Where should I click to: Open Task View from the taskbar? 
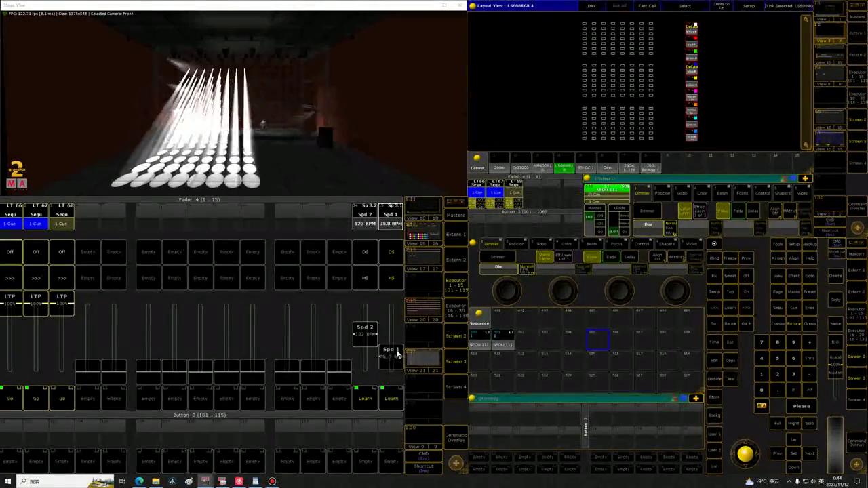[x=122, y=481]
